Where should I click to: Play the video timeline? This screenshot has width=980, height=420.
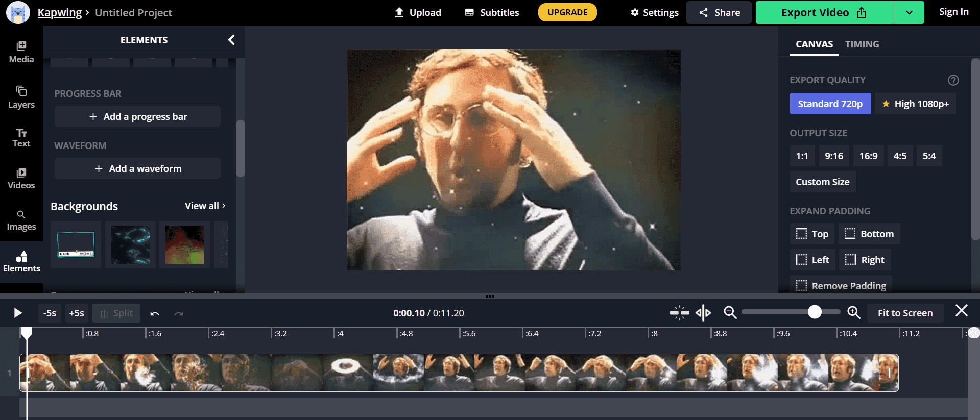coord(18,313)
